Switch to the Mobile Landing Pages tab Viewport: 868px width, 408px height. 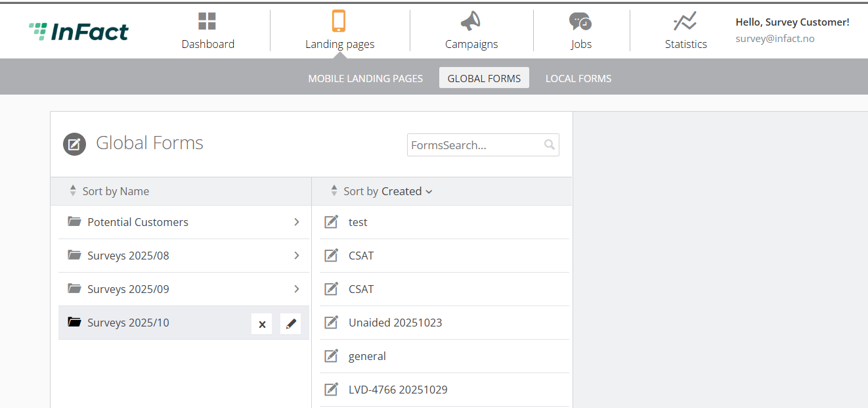(366, 78)
